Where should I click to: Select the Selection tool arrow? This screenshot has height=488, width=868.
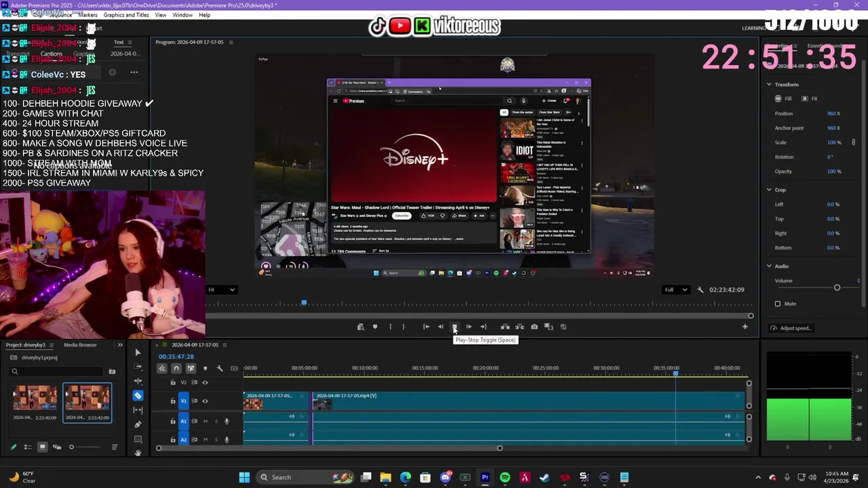(138, 352)
